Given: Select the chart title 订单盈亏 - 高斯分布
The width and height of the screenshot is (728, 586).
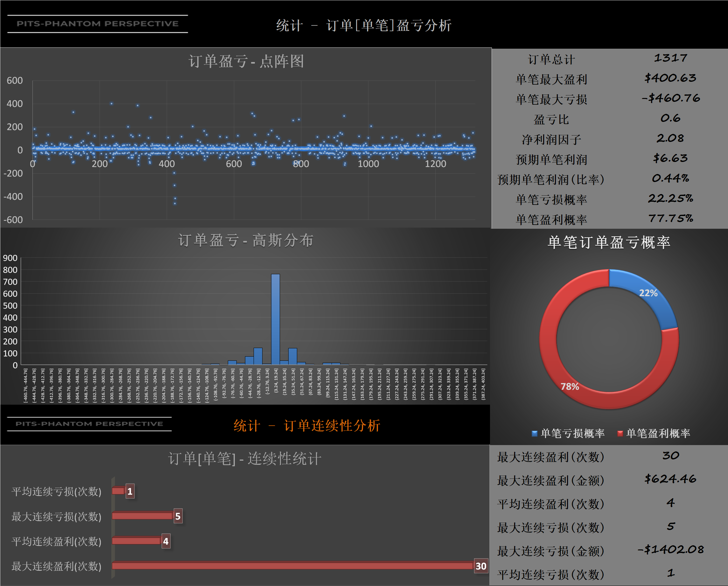Looking at the screenshot, I should click(246, 240).
